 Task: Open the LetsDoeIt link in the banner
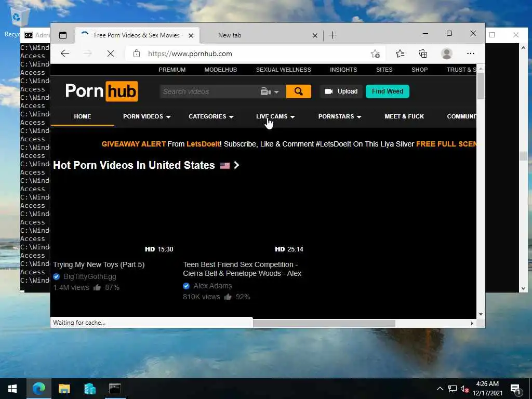[203, 144]
